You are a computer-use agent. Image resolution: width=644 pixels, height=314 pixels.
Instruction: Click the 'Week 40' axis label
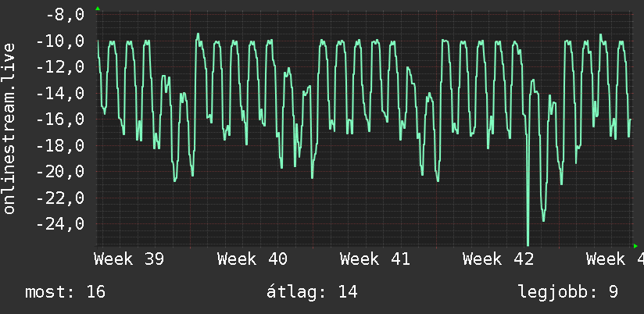coord(252,259)
